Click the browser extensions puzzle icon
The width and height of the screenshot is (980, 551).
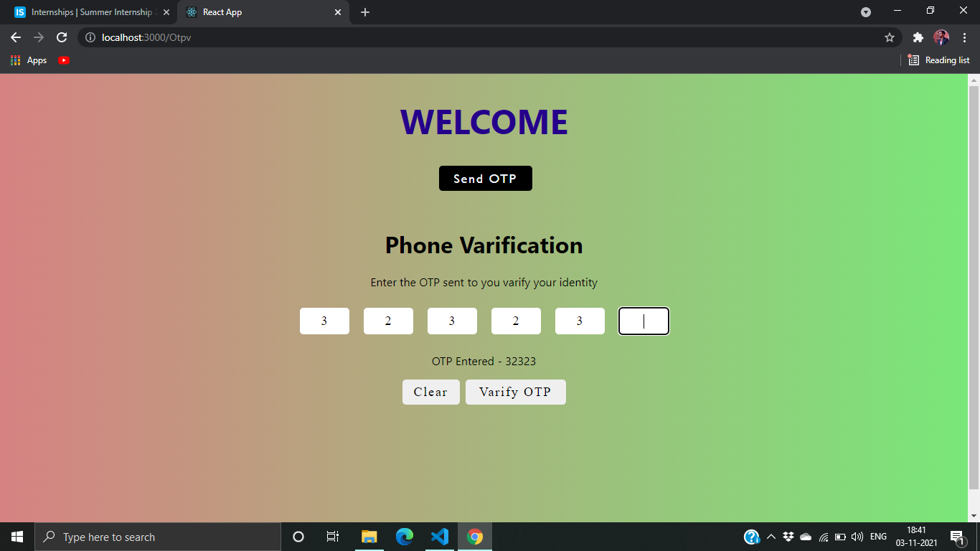(x=918, y=37)
